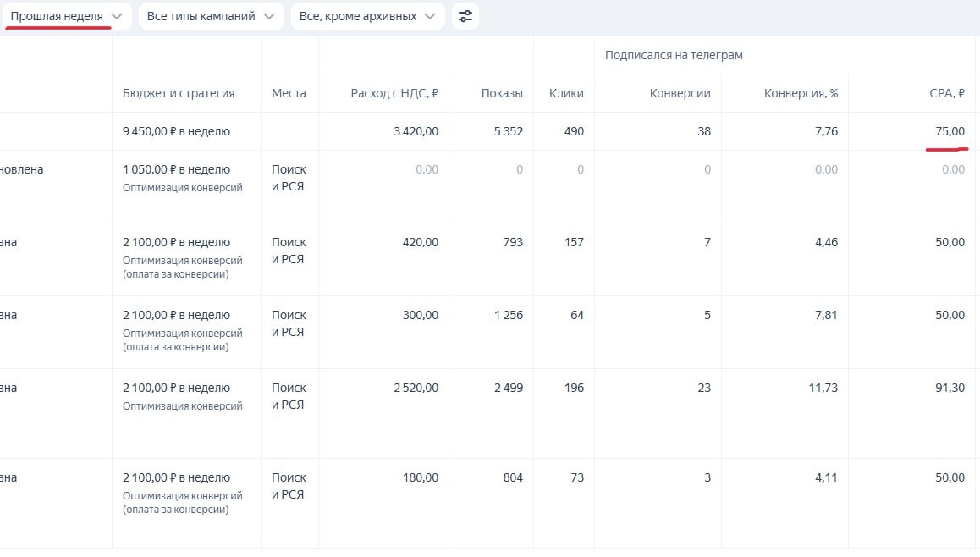Click 'Подписался на телеграм' goal header
980x557 pixels.
tap(674, 55)
